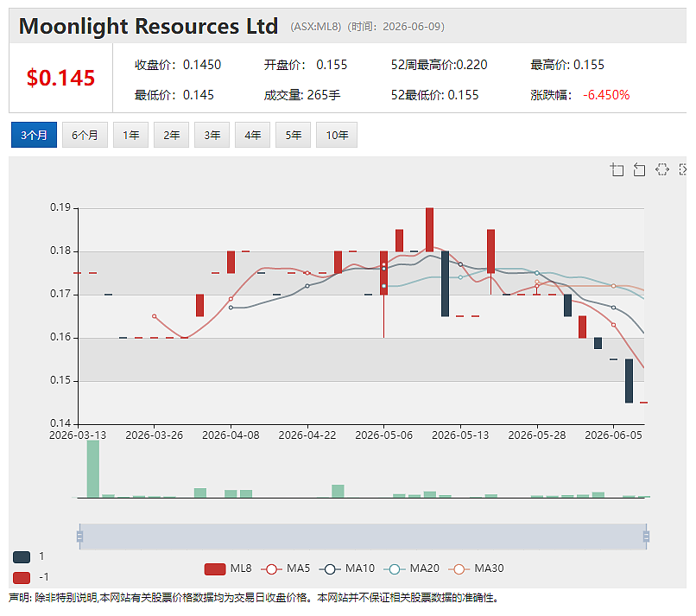Click the tallest red candlestick reaching 0.19
696x616 pixels.
point(430,230)
